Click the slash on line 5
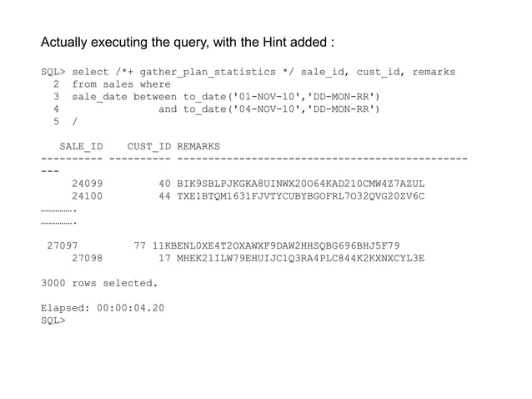Viewport: 532px width, 399px height. pos(75,122)
